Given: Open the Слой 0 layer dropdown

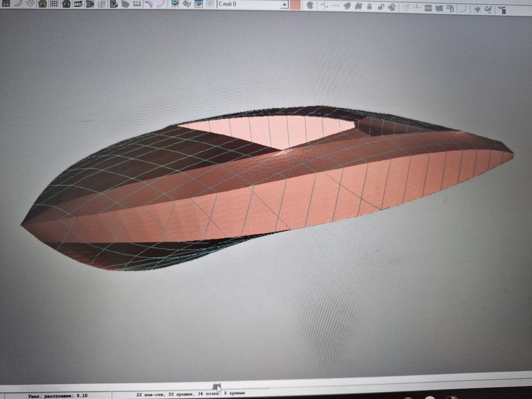Looking at the screenshot, I should 253,5.
